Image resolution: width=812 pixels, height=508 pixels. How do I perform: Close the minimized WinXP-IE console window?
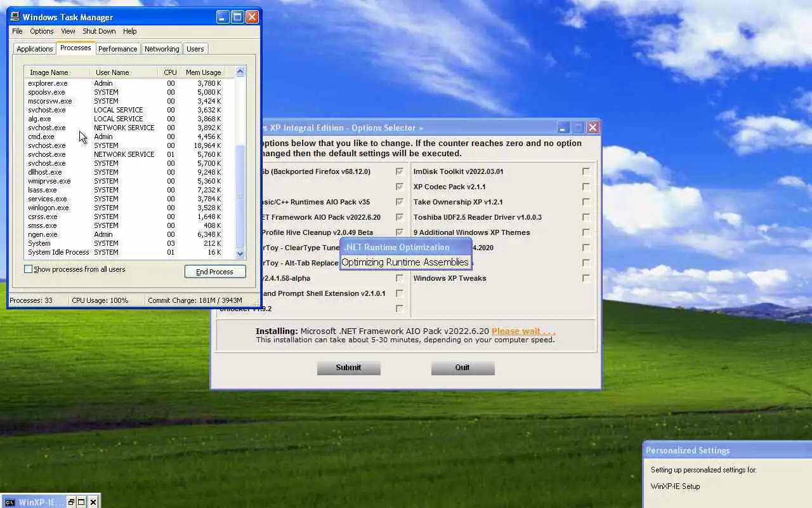(93, 502)
